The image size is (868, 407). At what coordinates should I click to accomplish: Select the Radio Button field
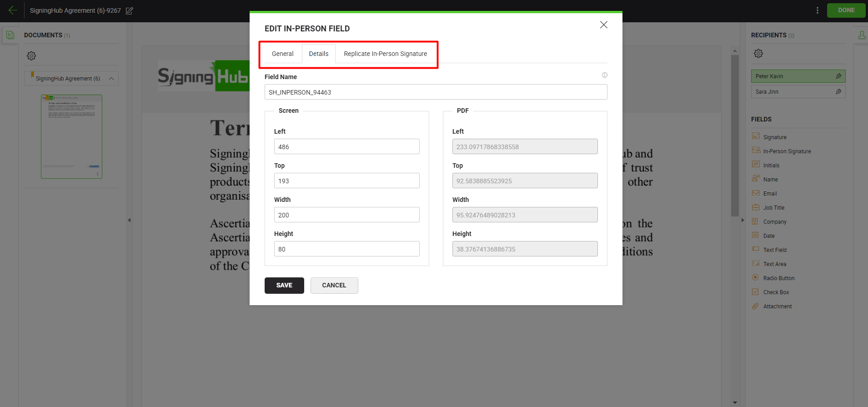tap(778, 278)
